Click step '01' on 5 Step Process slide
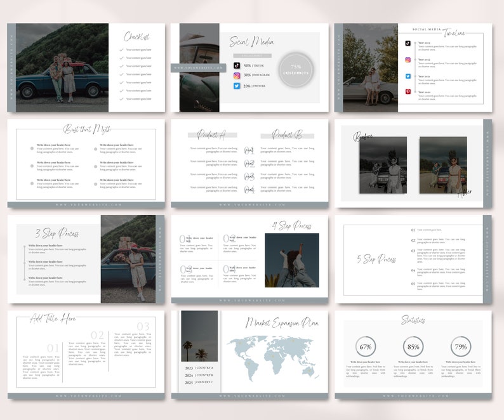 pyautogui.click(x=413, y=230)
